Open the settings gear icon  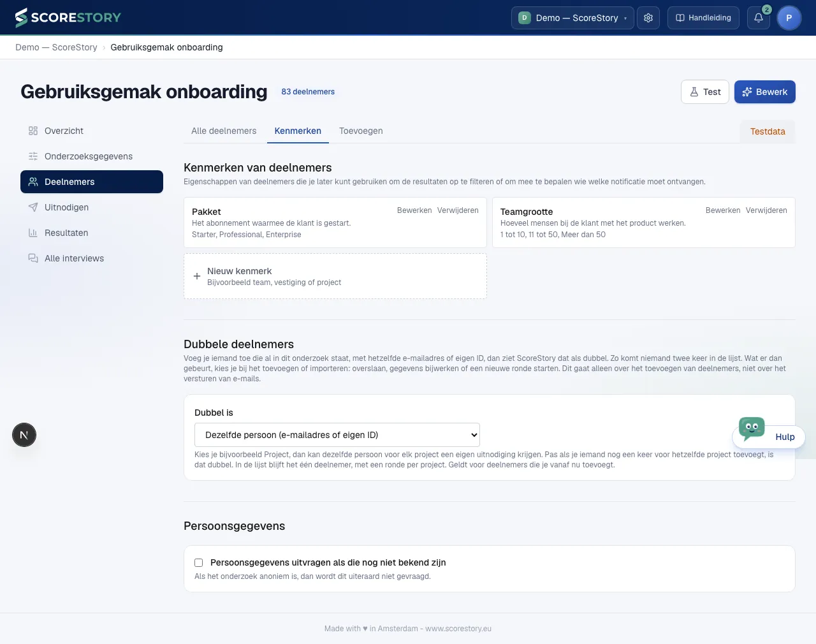(x=648, y=18)
